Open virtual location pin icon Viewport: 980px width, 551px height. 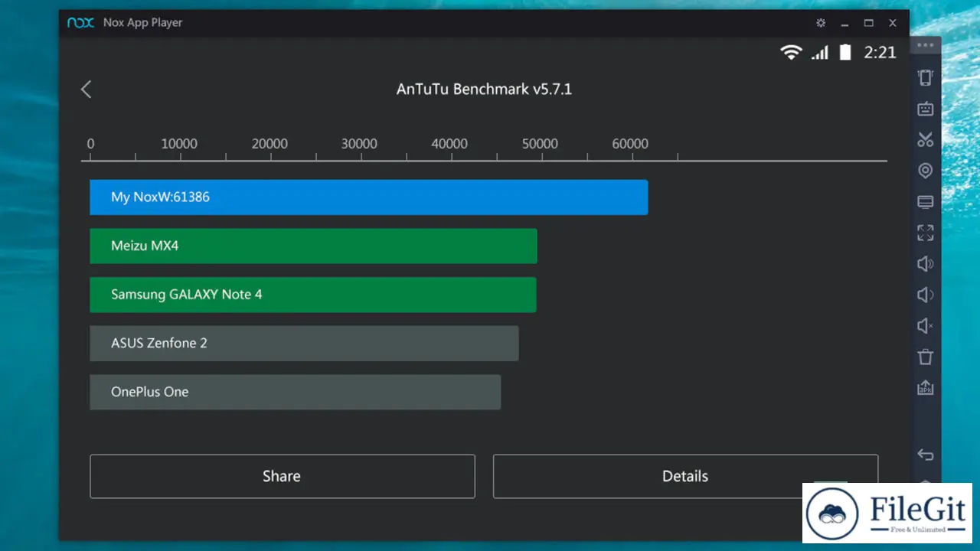(x=926, y=171)
